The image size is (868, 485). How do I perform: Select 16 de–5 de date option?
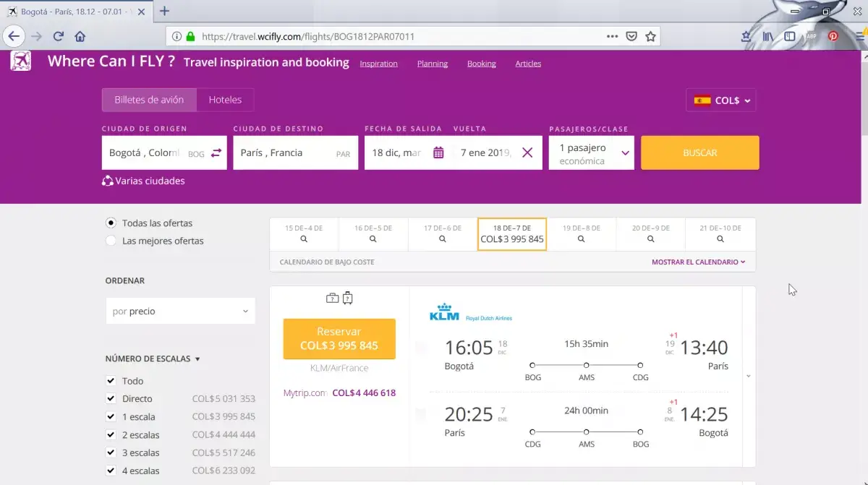pyautogui.click(x=373, y=233)
